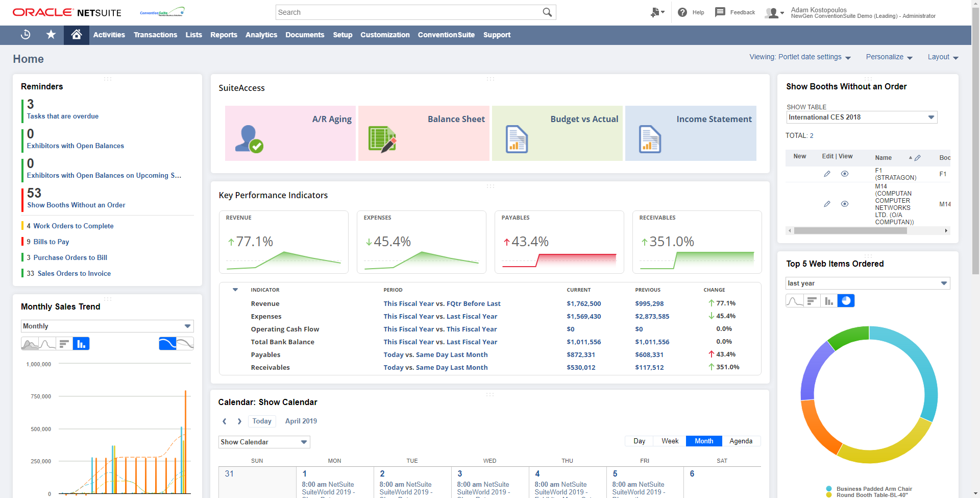Open the Revenue 77.1% KPI tile
The width and height of the screenshot is (980, 498).
point(284,242)
